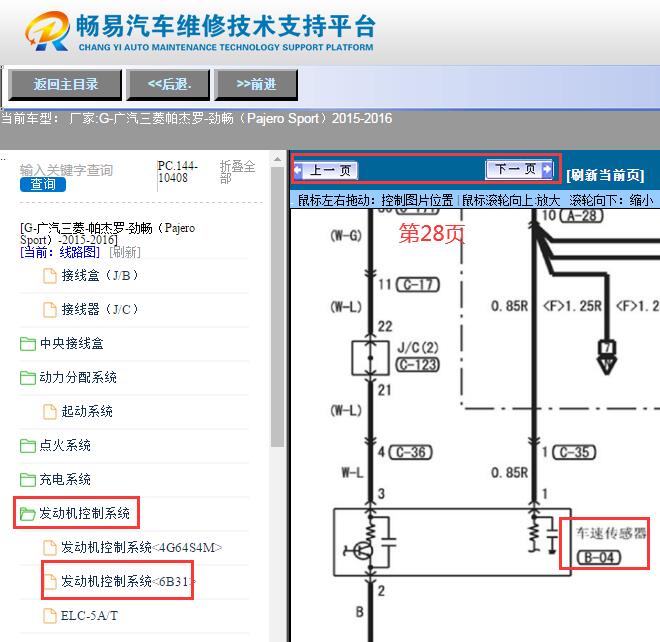Click the sidebar scrollbar up arrow
This screenshot has width=660, height=642.
point(277,160)
